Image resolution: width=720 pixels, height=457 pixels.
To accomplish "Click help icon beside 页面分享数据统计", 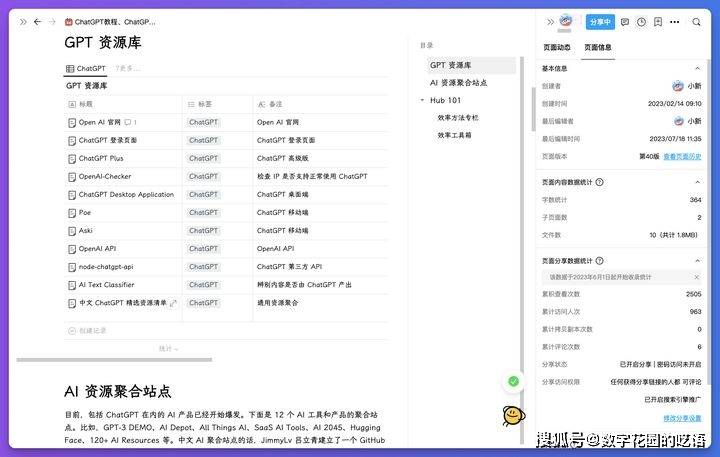I will click(599, 260).
